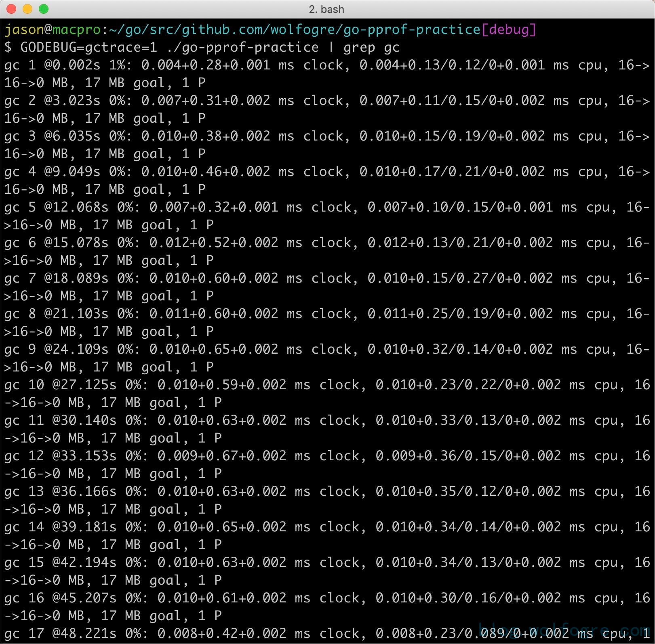
Task: Click the green zoom window button
Action: 44,9
